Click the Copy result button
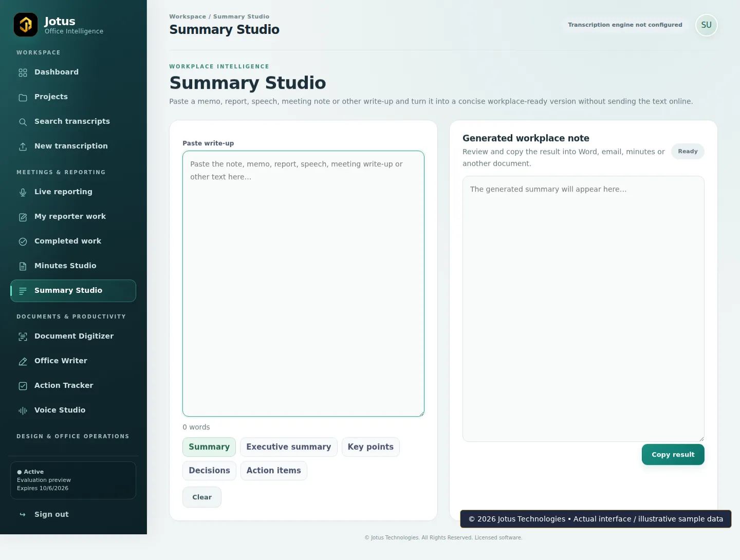Screen dimensions: 740x560 click(x=673, y=455)
